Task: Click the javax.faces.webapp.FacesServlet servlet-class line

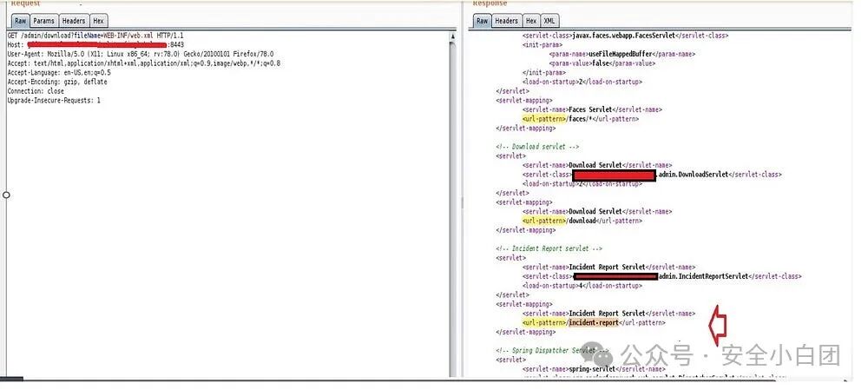Action: click(625, 36)
